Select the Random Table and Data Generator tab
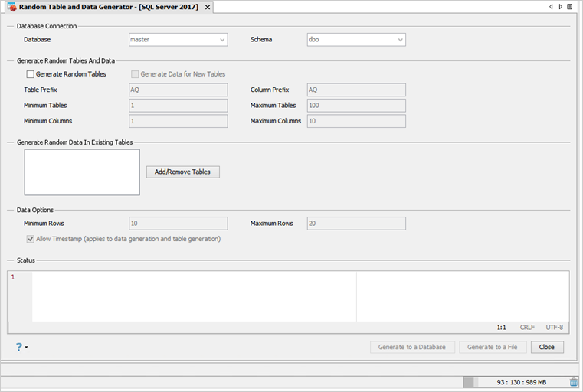Viewport: 583px width, 392px height. pyautogui.click(x=109, y=7)
